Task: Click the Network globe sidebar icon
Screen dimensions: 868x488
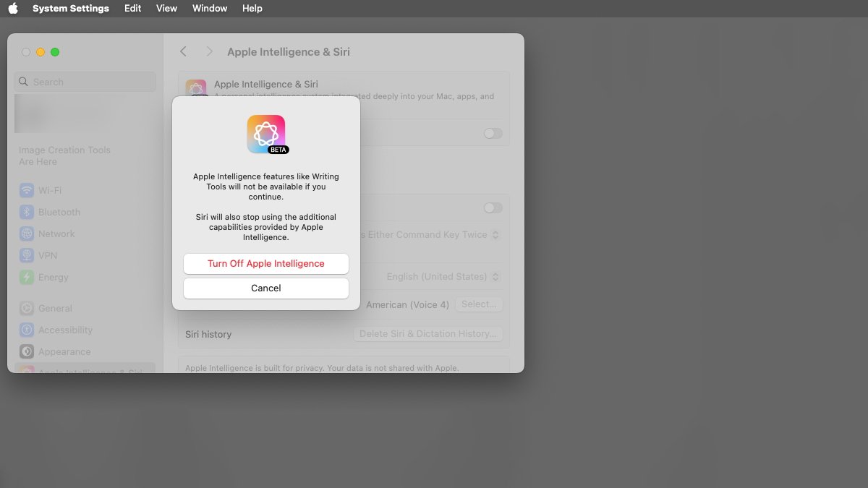Action: click(27, 234)
